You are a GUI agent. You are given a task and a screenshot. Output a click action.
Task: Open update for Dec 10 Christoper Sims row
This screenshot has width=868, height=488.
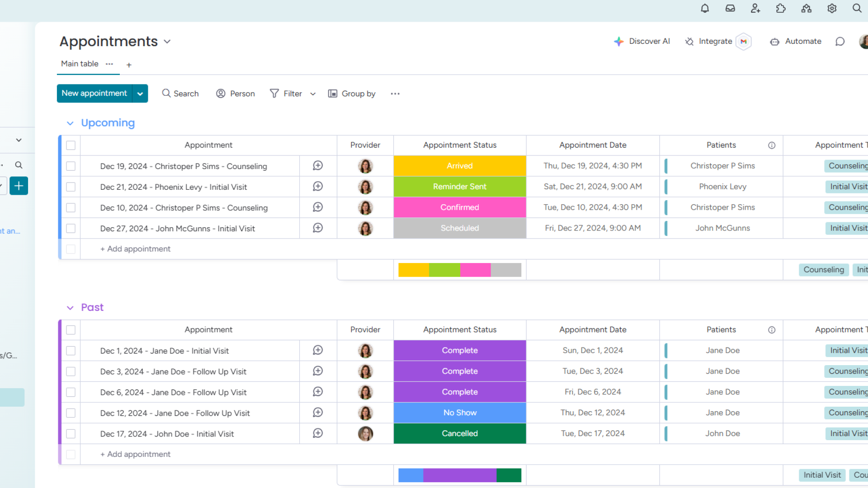tap(318, 207)
